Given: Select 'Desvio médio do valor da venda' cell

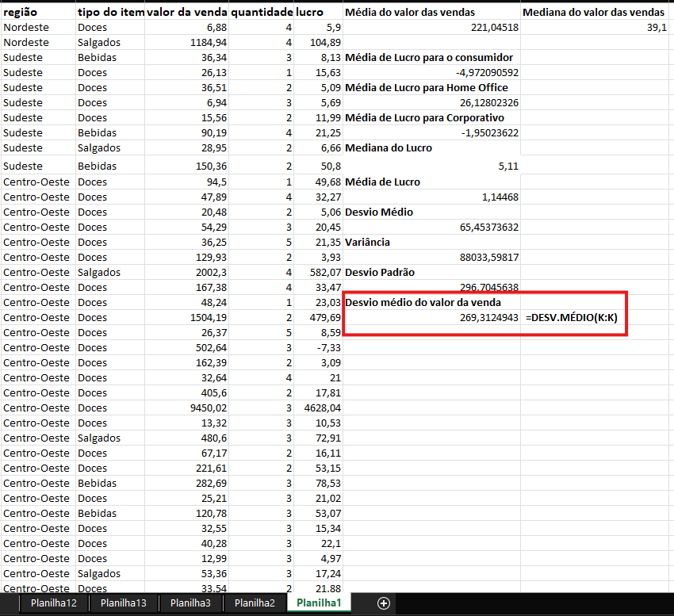Looking at the screenshot, I should [431, 302].
